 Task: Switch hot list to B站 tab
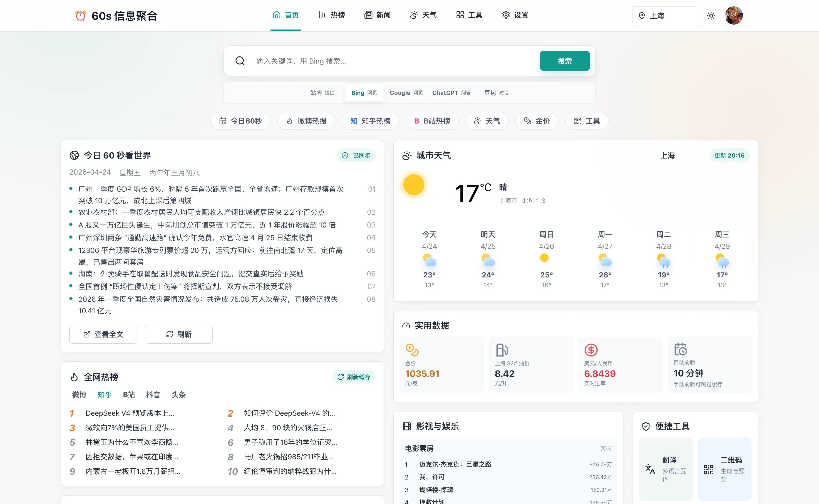pyautogui.click(x=129, y=395)
